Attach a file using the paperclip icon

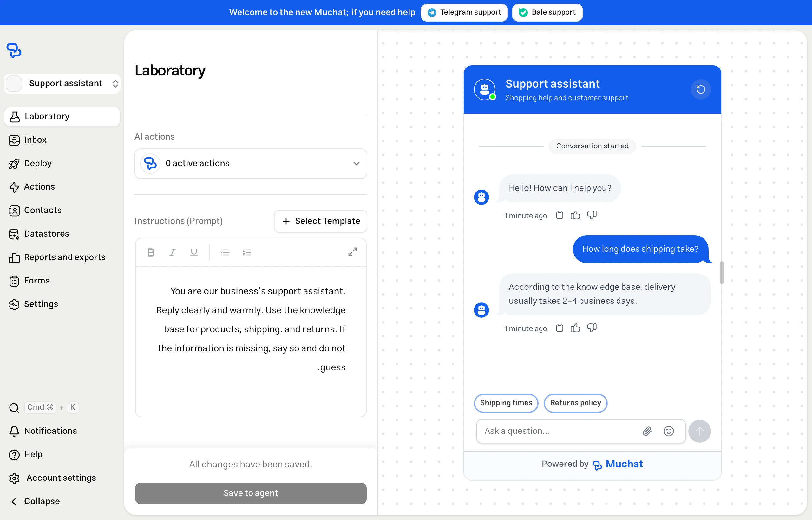[647, 431]
